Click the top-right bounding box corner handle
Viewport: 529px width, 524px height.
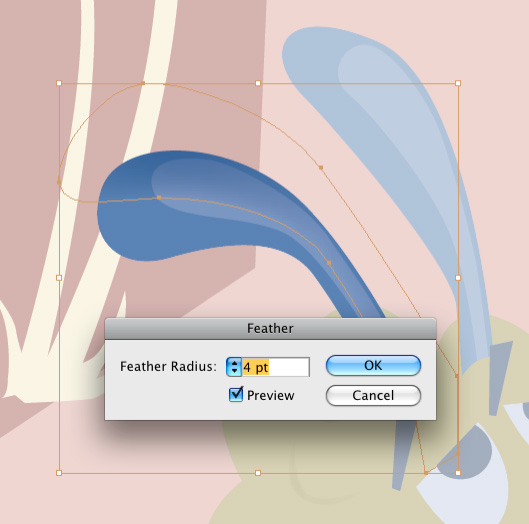click(458, 83)
